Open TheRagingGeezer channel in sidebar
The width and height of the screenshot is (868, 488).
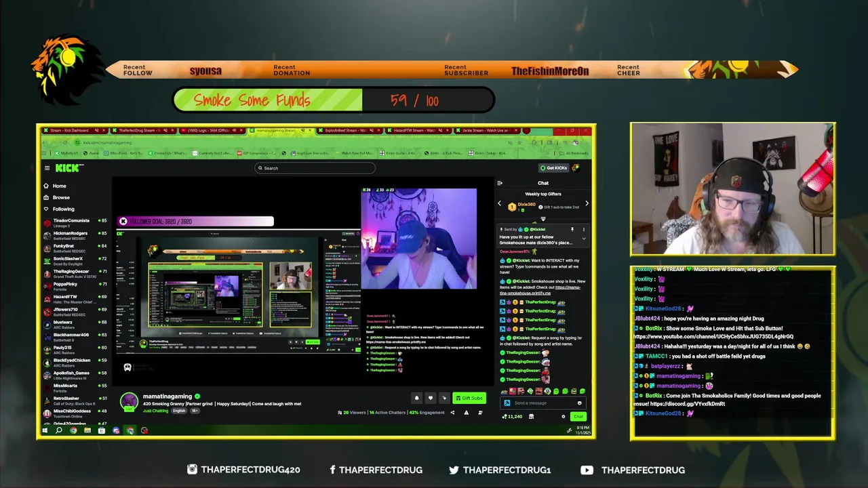pyautogui.click(x=75, y=273)
